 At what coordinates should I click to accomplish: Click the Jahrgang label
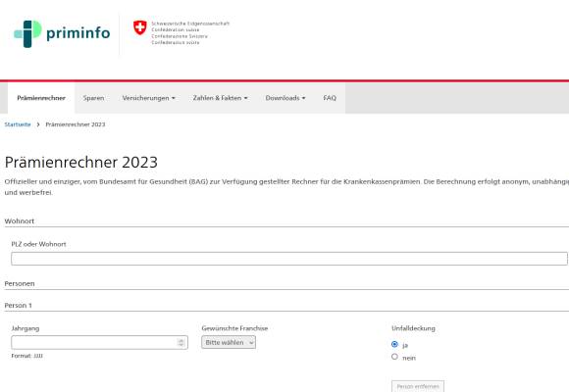pyautogui.click(x=26, y=328)
